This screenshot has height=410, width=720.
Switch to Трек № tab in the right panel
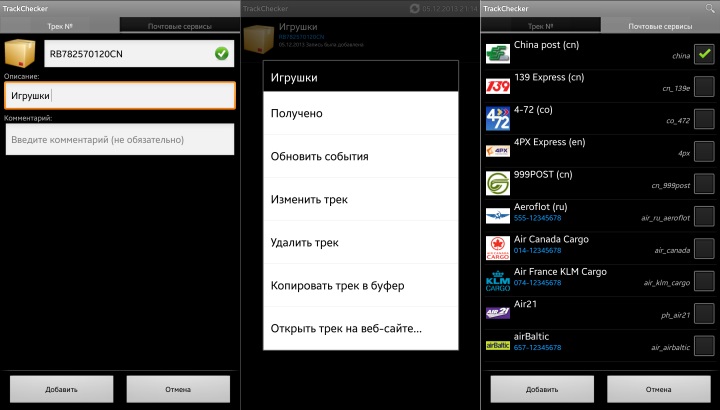540,26
